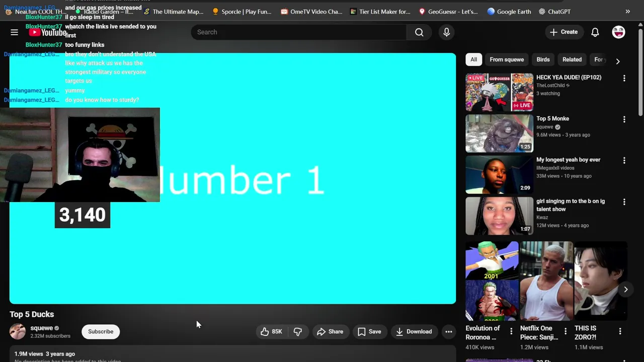The image size is (644, 362).
Task: Click the magnifier search button
Action: point(419,32)
